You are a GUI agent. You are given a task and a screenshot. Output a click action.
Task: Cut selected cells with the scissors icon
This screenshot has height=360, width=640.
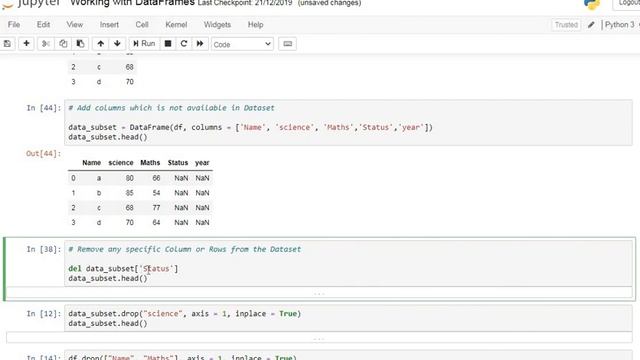(46, 44)
